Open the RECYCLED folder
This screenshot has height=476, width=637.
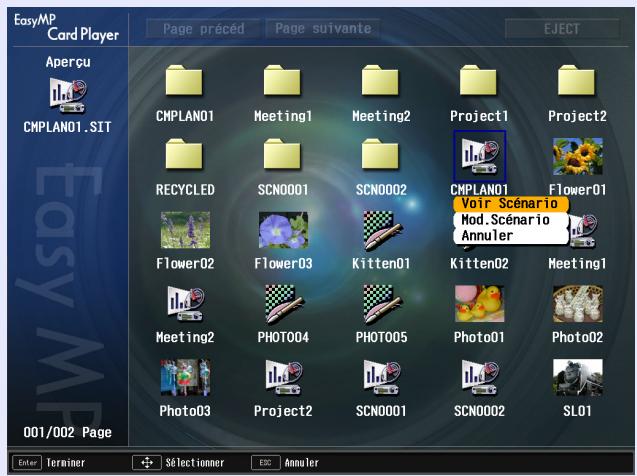click(x=184, y=154)
